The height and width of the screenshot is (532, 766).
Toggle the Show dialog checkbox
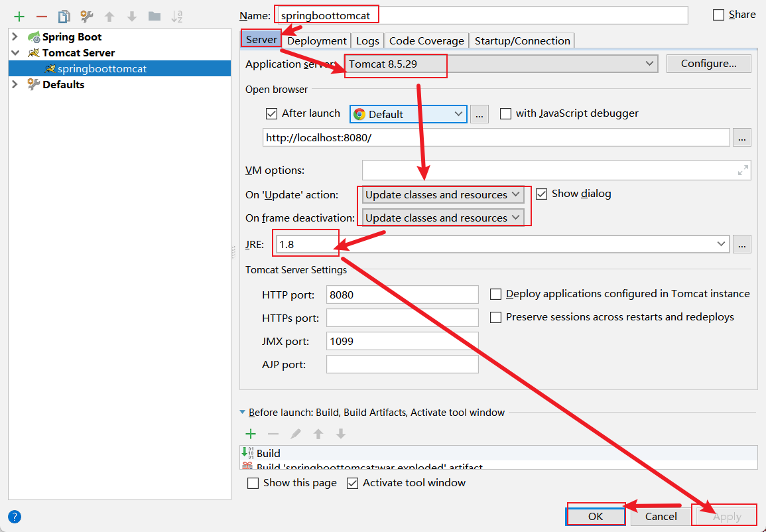tap(541, 194)
